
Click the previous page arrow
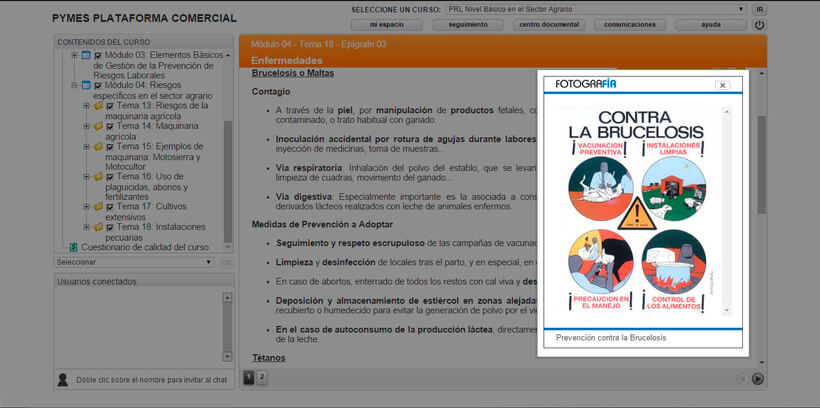[x=742, y=379]
